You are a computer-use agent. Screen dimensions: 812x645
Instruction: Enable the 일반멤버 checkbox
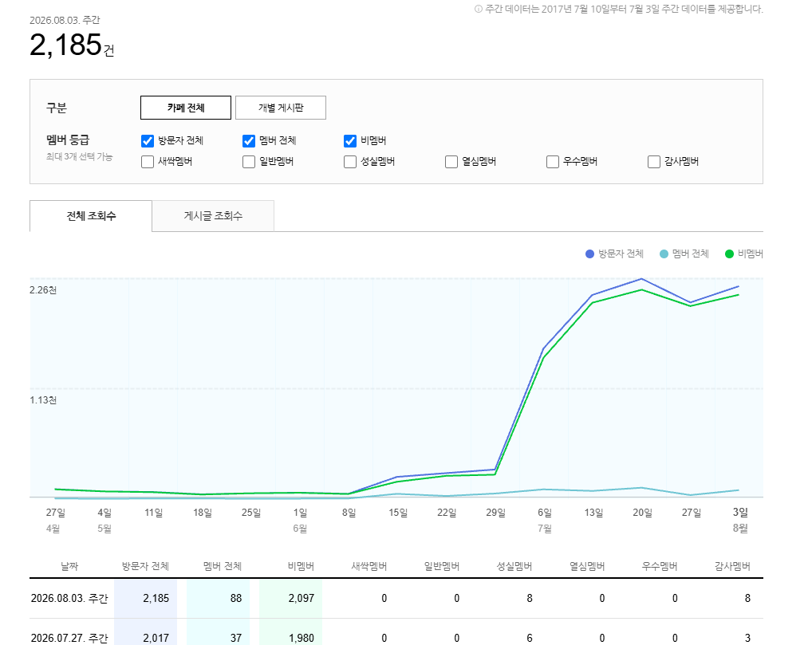click(x=249, y=162)
